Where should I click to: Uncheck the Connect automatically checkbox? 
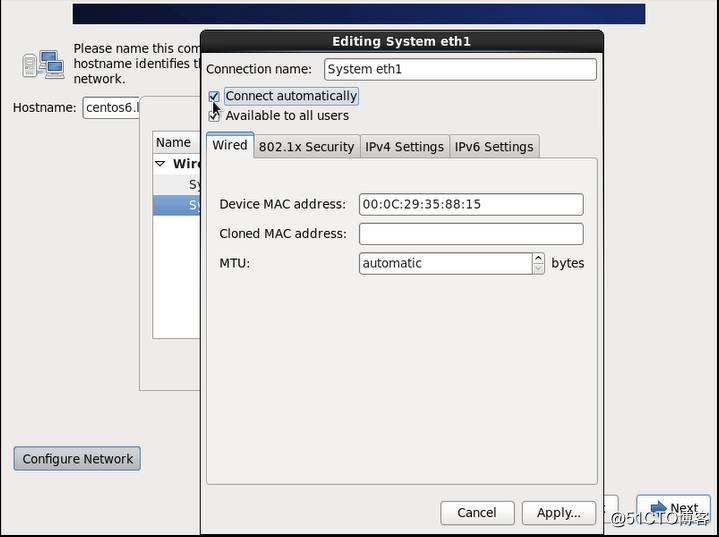coord(214,97)
